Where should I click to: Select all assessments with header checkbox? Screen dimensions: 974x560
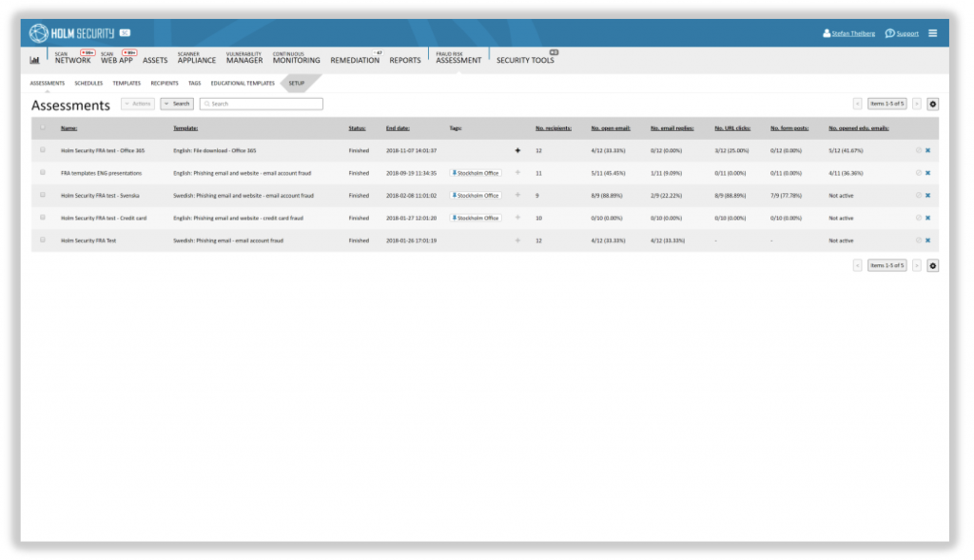pyautogui.click(x=43, y=127)
